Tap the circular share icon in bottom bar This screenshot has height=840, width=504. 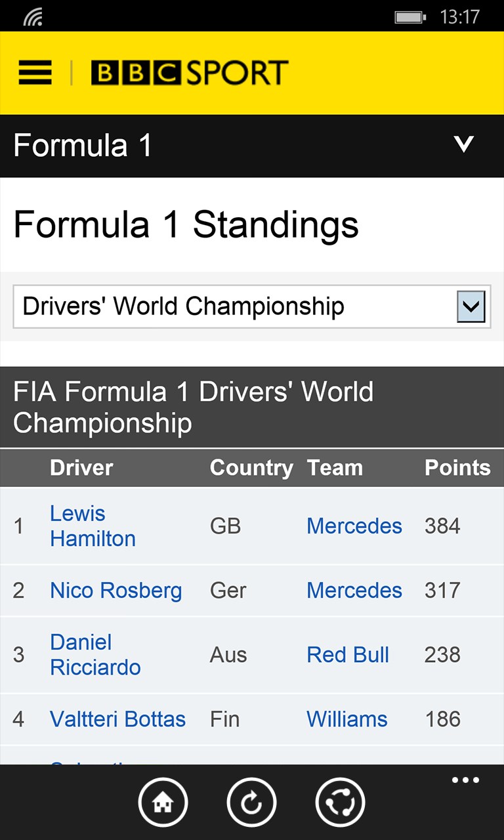pyautogui.click(x=340, y=802)
